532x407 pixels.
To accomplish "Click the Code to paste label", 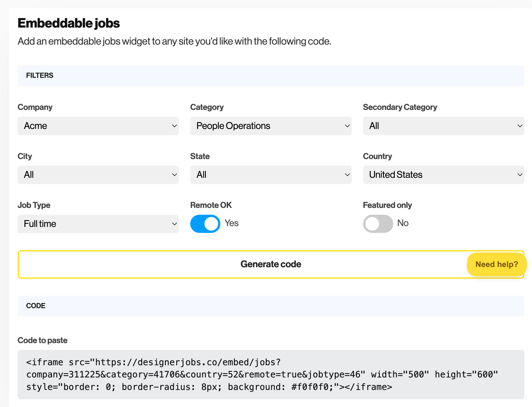I will (x=43, y=340).
